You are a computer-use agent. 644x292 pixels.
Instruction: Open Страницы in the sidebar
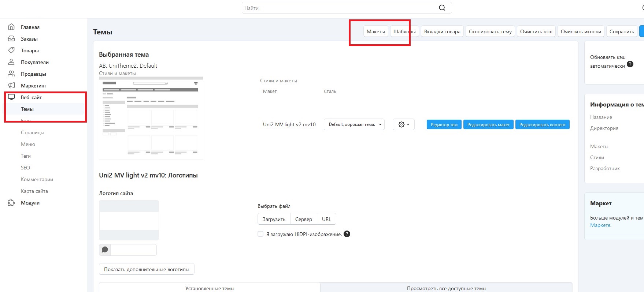tap(33, 132)
